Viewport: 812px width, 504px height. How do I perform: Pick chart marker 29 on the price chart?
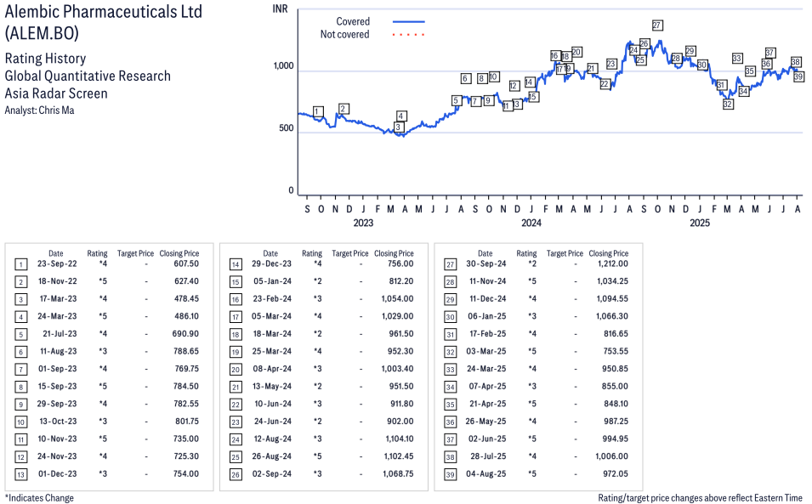tap(690, 51)
